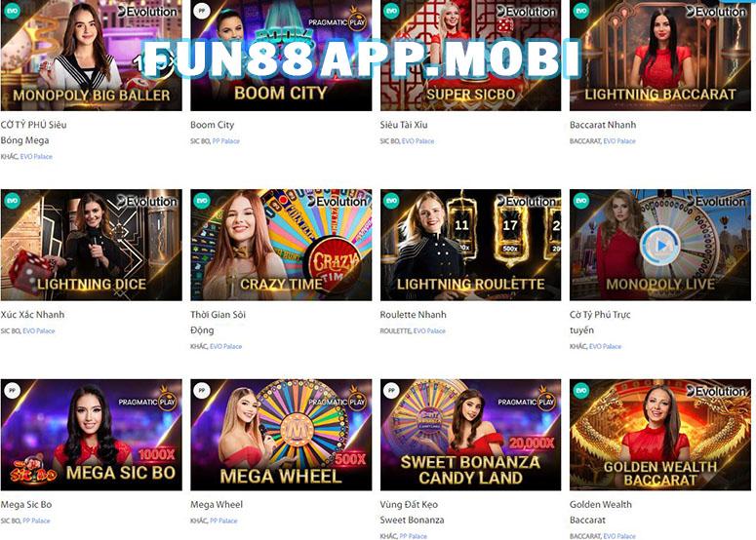Click EVO Palace link under Baccarat Nhanh

click(x=619, y=141)
